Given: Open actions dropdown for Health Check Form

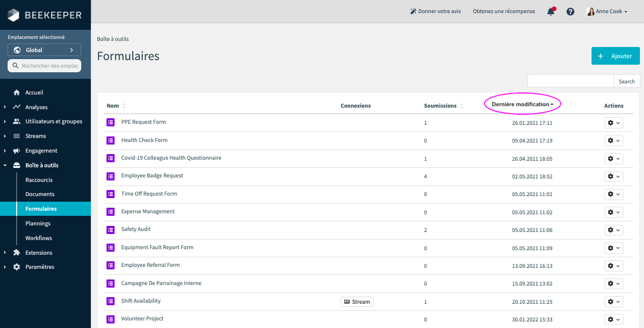Looking at the screenshot, I should tap(614, 140).
